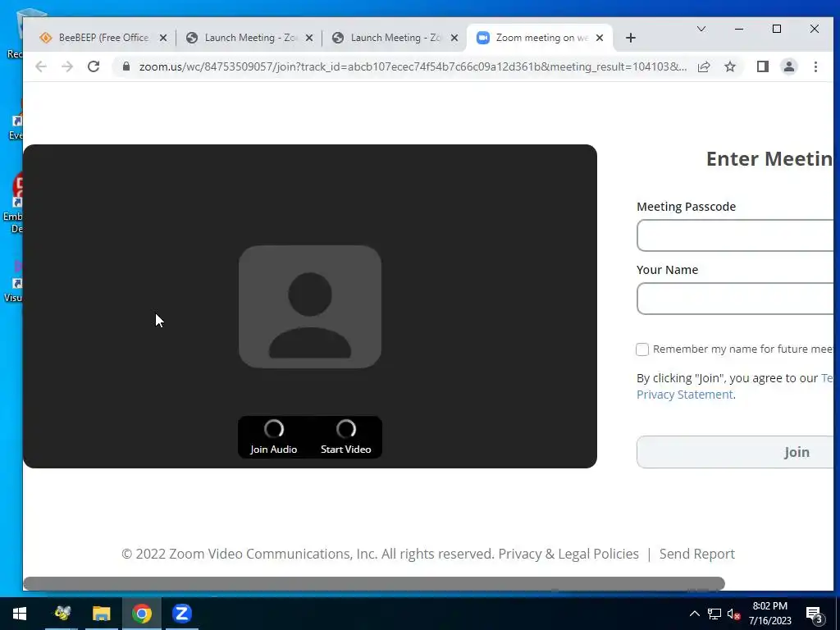Click the share page icon in address bar

[x=704, y=66]
